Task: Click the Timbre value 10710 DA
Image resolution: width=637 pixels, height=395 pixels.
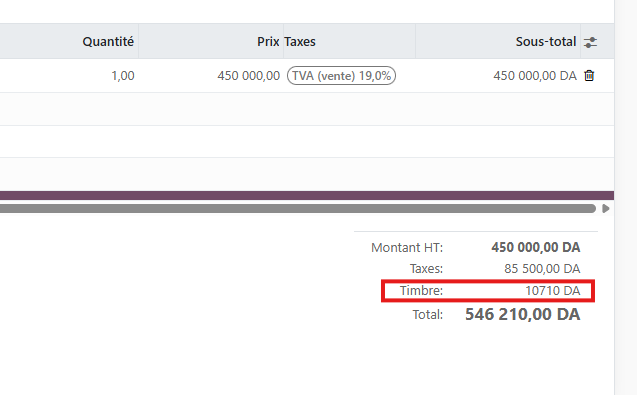Action: 552,291
